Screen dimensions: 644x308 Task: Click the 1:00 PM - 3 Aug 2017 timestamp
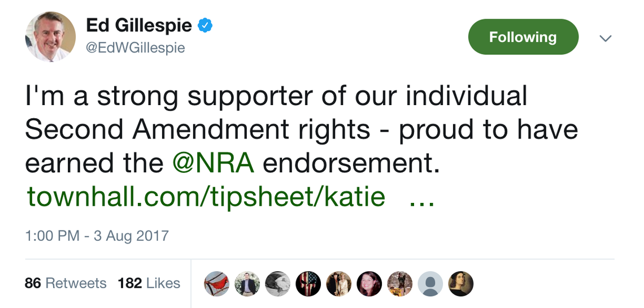click(97, 235)
